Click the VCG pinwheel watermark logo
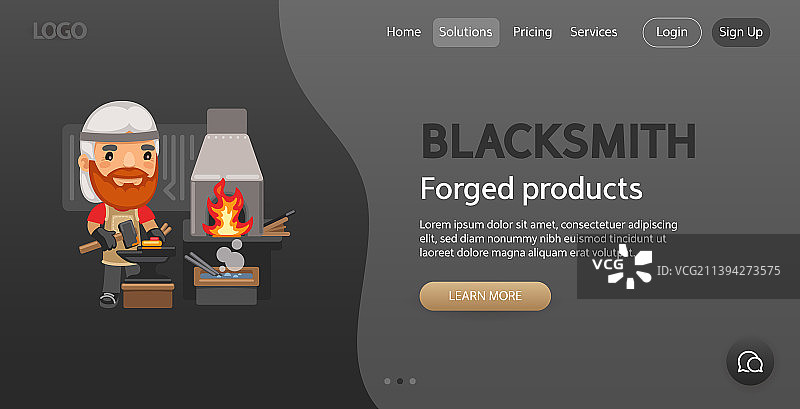The image size is (800, 409). click(630, 266)
